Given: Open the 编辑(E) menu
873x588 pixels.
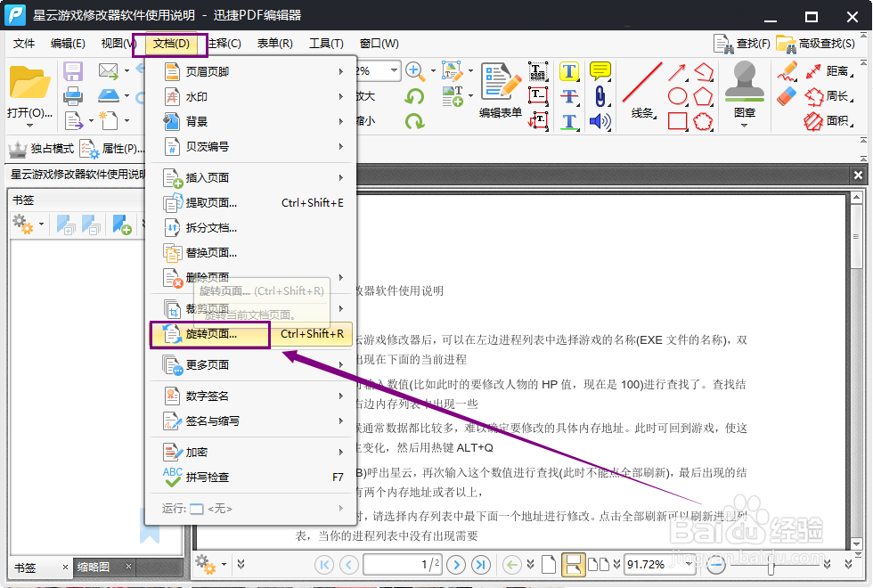Looking at the screenshot, I should click(68, 44).
